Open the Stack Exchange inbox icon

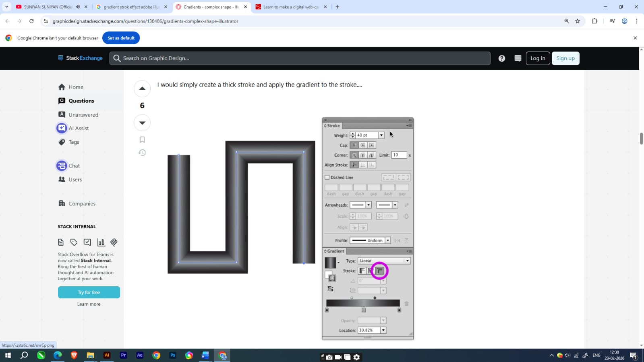click(518, 58)
